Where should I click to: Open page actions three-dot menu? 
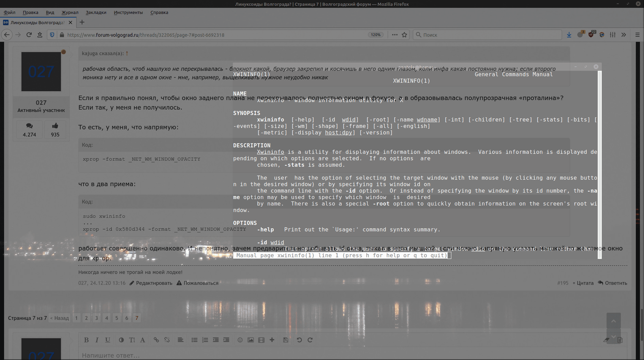[x=395, y=35]
